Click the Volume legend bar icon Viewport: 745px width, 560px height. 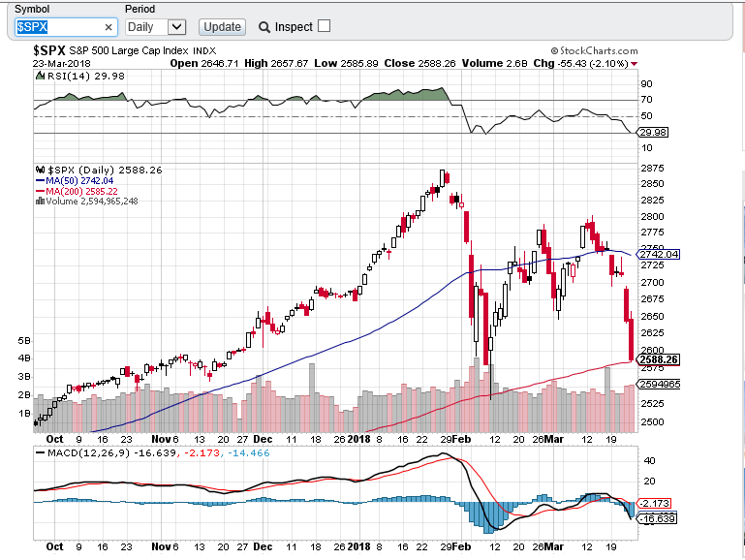click(41, 202)
